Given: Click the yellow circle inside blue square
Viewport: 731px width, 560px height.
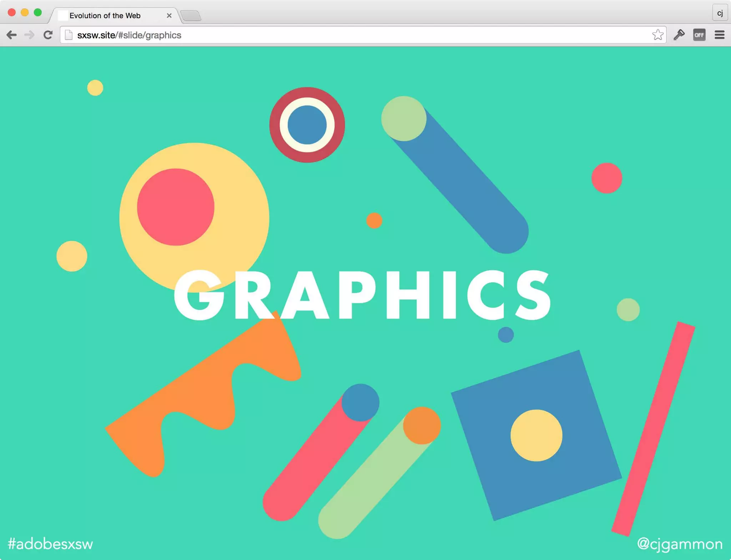Looking at the screenshot, I should [536, 435].
